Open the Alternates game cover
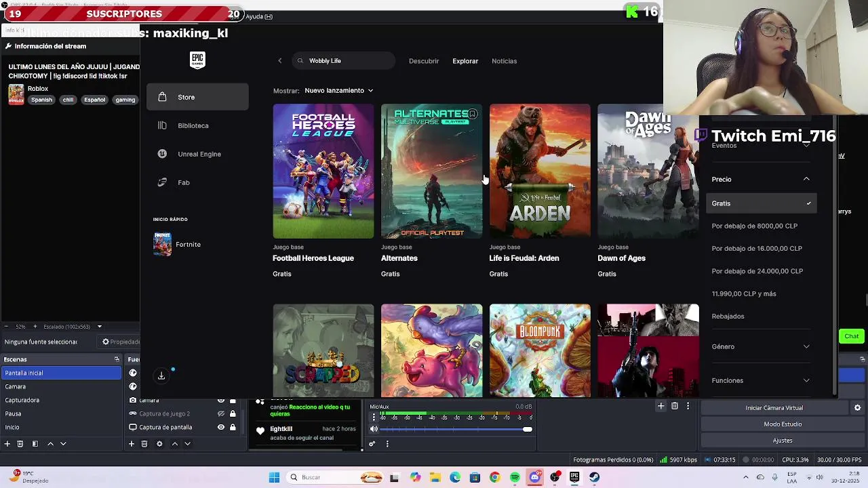The image size is (868, 488). pyautogui.click(x=431, y=171)
